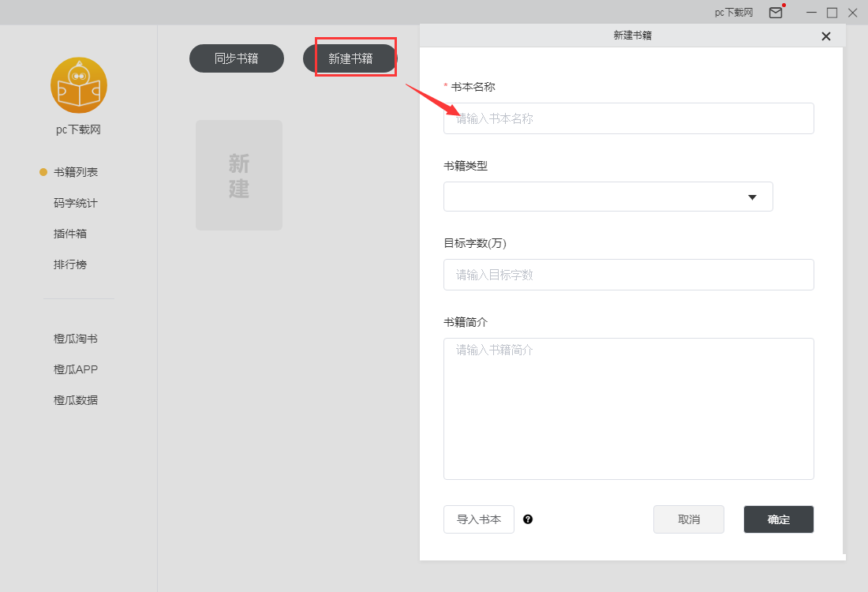Click the 新建 book placeholder card
868x592 pixels.
pos(238,175)
